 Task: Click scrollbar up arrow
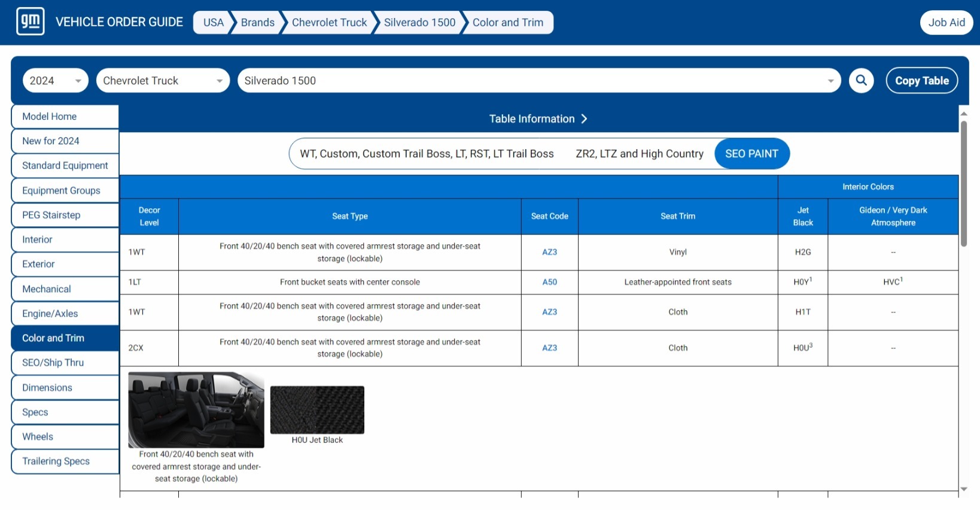(964, 113)
